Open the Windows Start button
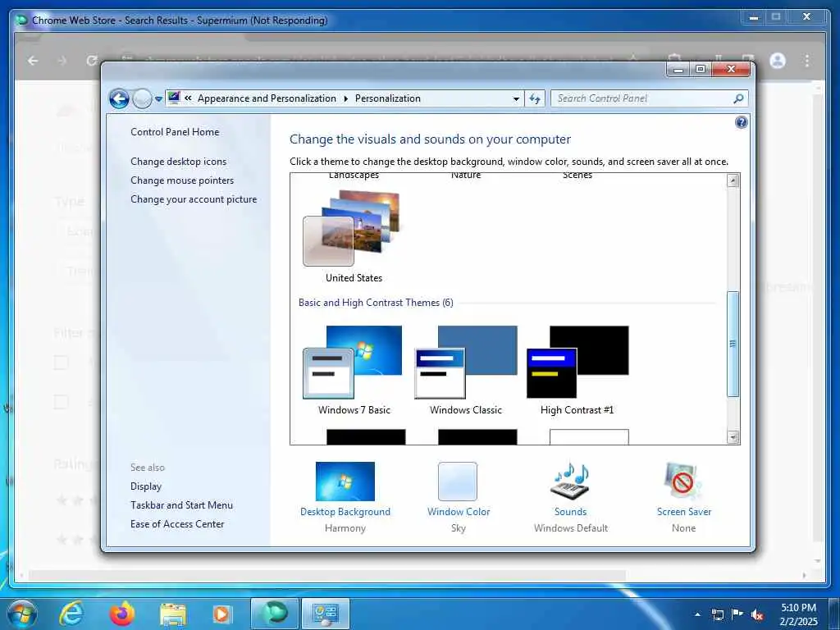The image size is (840, 630). (x=21, y=614)
